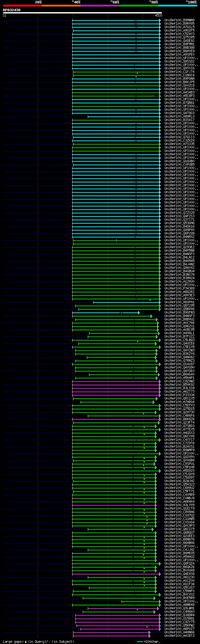
Task: Click the UniRef100_Q6FQZ4 entry
Action: coord(179,563)
